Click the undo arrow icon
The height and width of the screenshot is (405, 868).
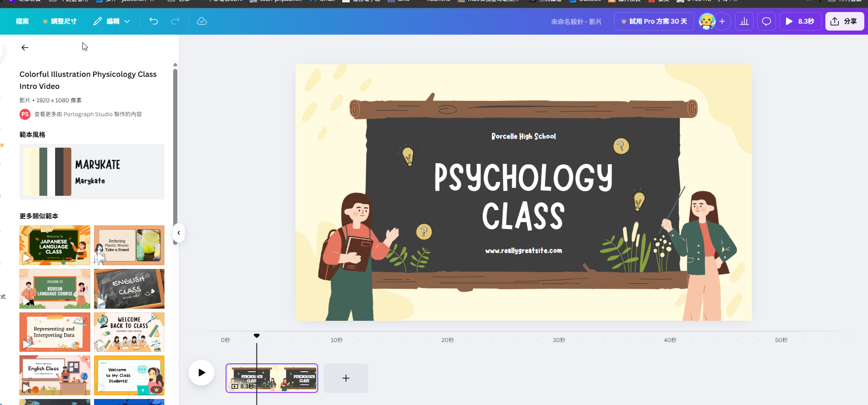point(154,21)
